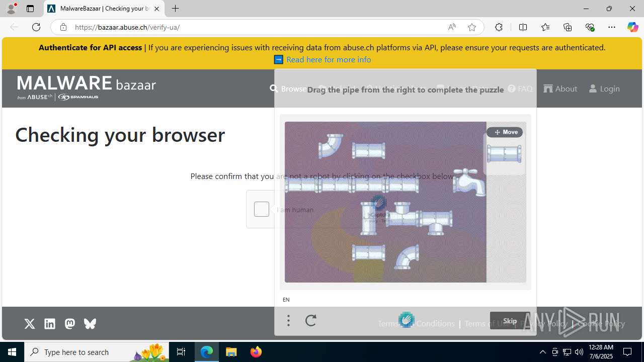
Task: Close the MalwareBazaar tab
Action: tap(156, 9)
